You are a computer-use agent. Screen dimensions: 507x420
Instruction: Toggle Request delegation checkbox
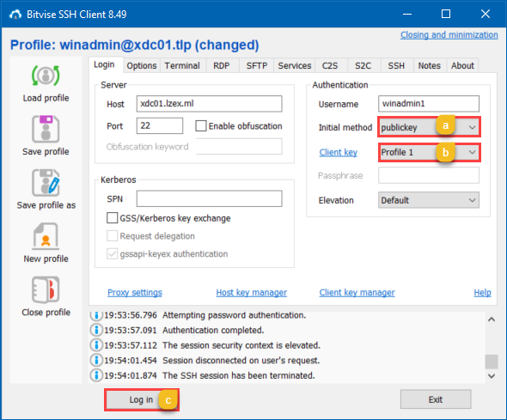pyautogui.click(x=113, y=236)
